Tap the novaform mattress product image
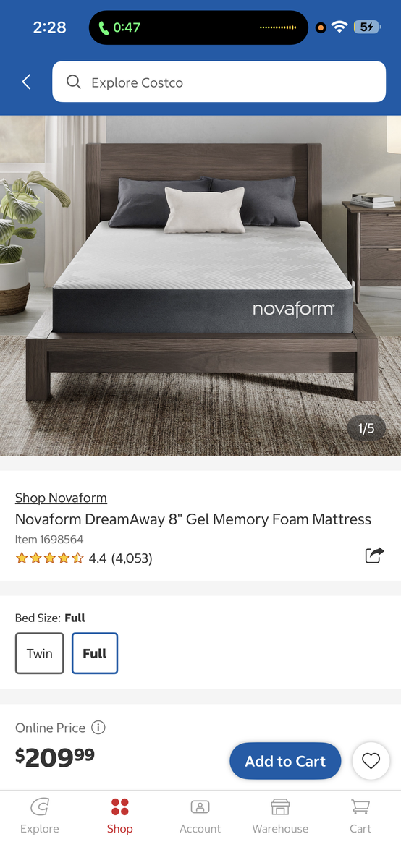The image size is (401, 868). click(200, 286)
